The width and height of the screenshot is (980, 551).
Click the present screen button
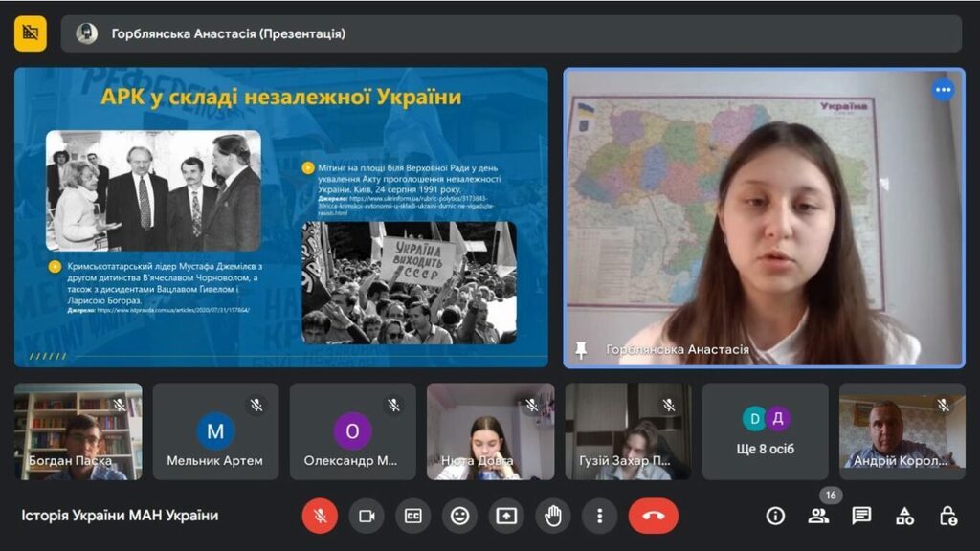click(x=506, y=516)
